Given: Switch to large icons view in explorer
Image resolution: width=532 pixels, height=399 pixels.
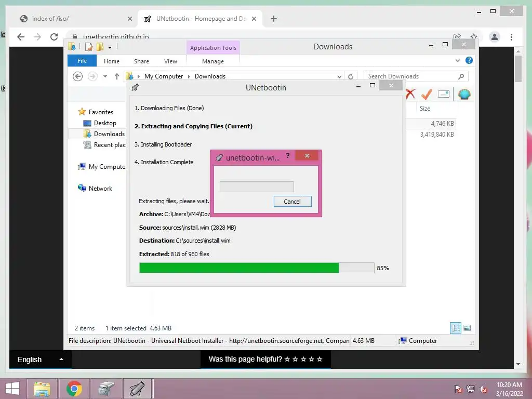Looking at the screenshot, I should (x=467, y=328).
